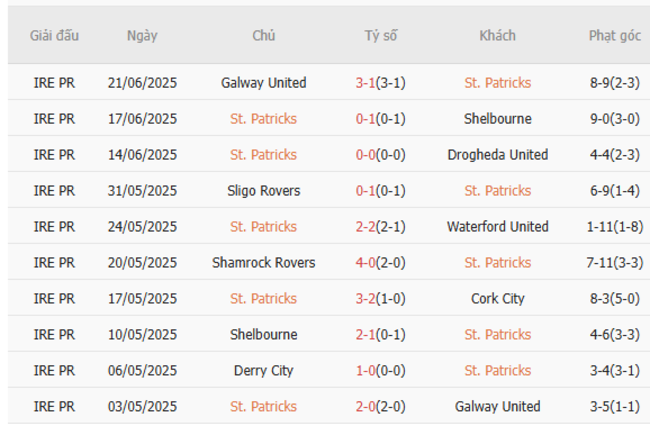Screen dimensions: 650x426
Task: Click the "Giải đấu" column header
Action: pos(54,35)
